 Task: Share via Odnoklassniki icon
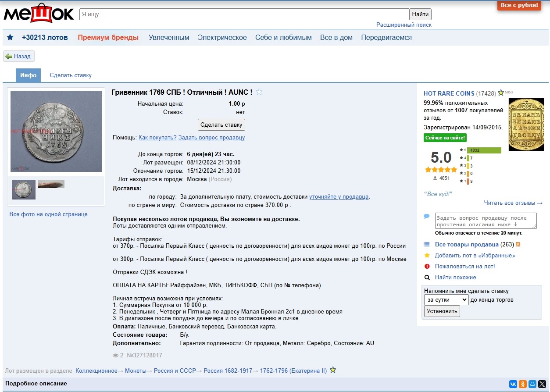[x=522, y=384]
